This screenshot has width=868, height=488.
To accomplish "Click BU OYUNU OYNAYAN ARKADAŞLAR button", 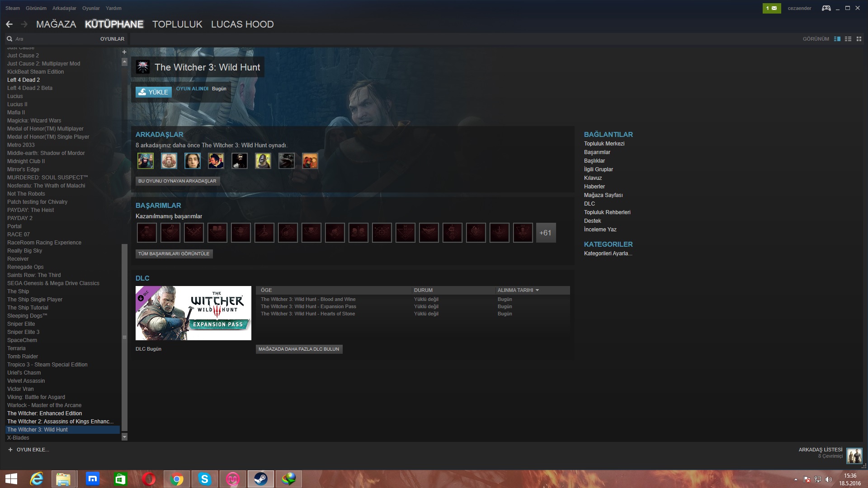I will tap(177, 181).
